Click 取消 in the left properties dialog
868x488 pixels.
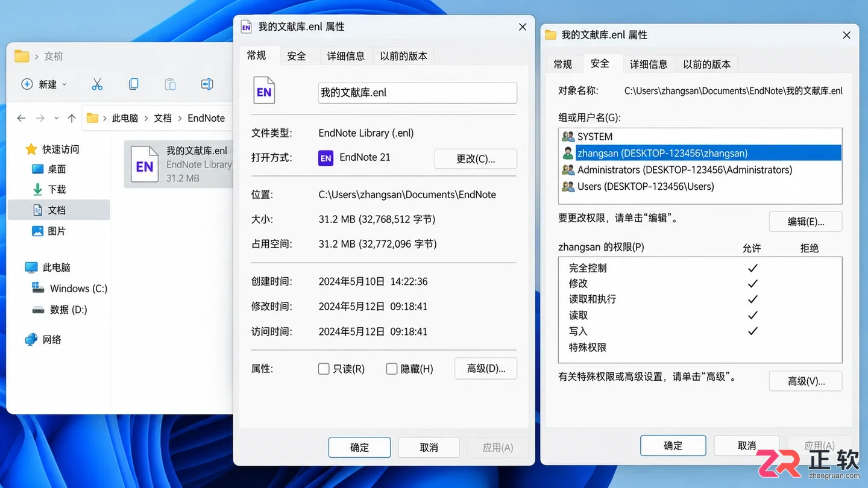pyautogui.click(x=429, y=448)
